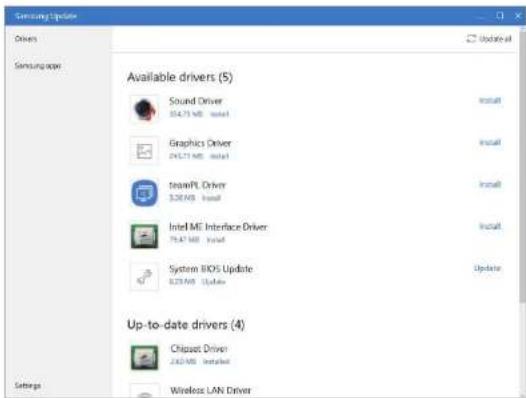
Task: Click the Intel ME Interface Driver chip icon
Action: pyautogui.click(x=144, y=236)
